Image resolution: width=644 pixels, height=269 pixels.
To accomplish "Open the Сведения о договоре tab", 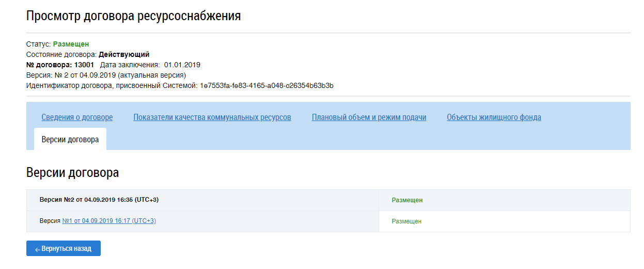I will pyautogui.click(x=77, y=117).
